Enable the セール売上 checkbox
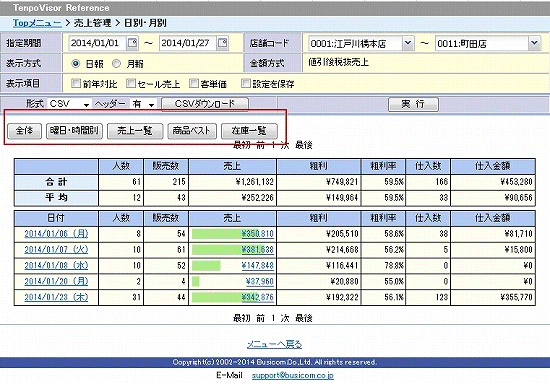The image size is (550, 384). click(x=131, y=83)
